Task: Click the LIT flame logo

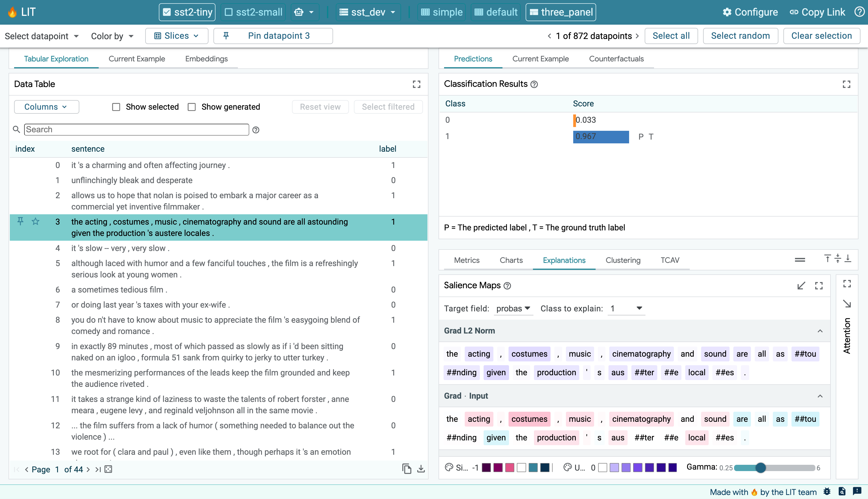Action: coord(12,12)
